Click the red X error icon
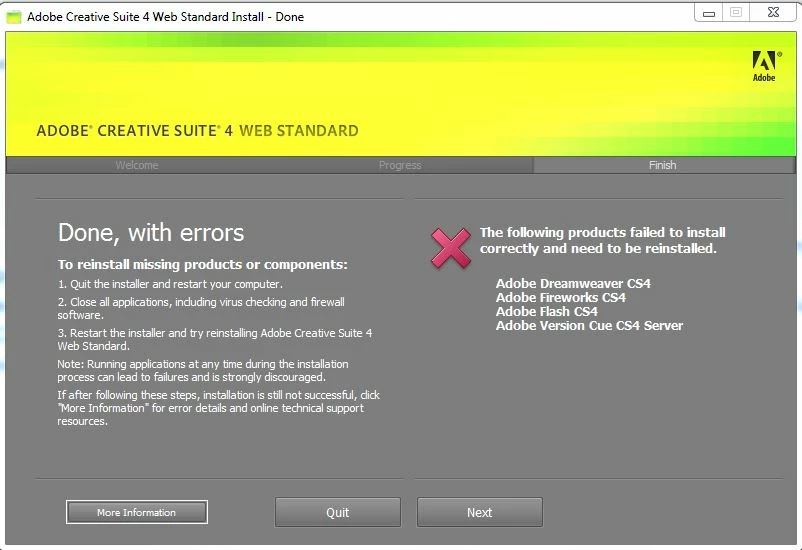 point(451,248)
